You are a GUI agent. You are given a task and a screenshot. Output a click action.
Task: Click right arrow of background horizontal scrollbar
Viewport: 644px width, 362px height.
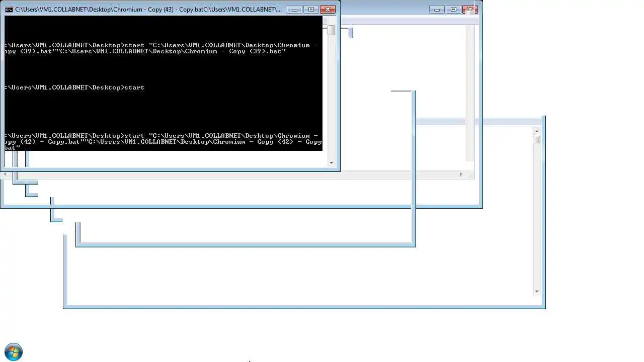click(461, 174)
